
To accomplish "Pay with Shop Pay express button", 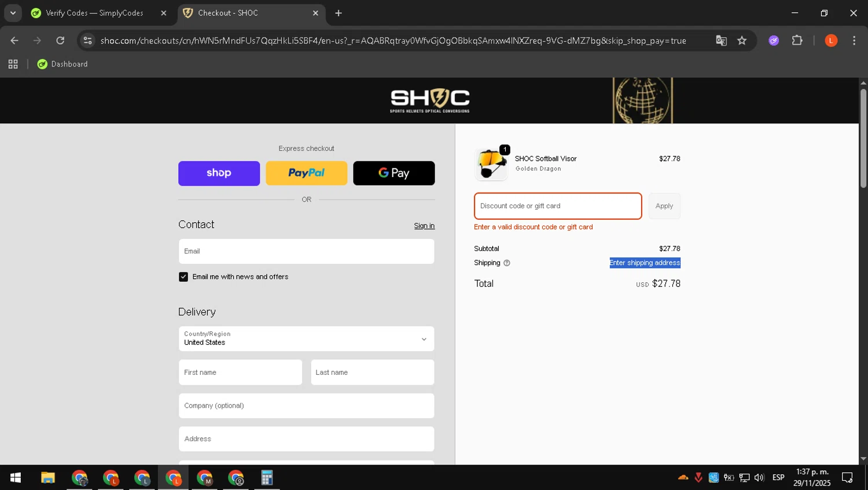I will click(x=219, y=173).
